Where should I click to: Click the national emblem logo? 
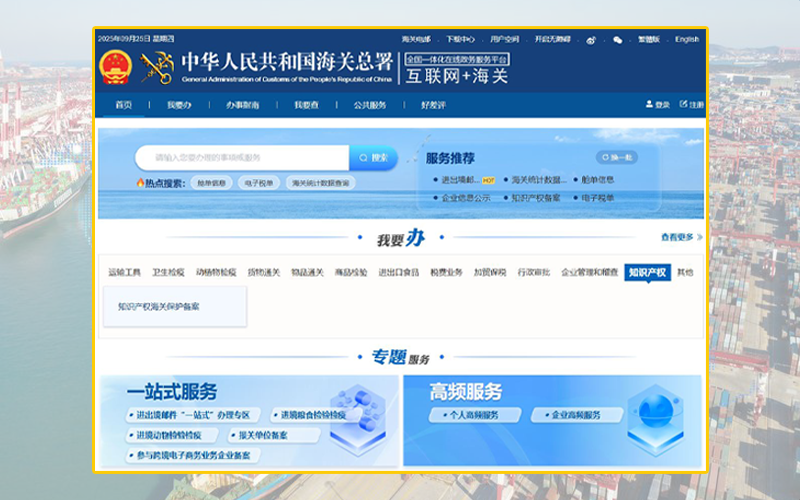(115, 67)
